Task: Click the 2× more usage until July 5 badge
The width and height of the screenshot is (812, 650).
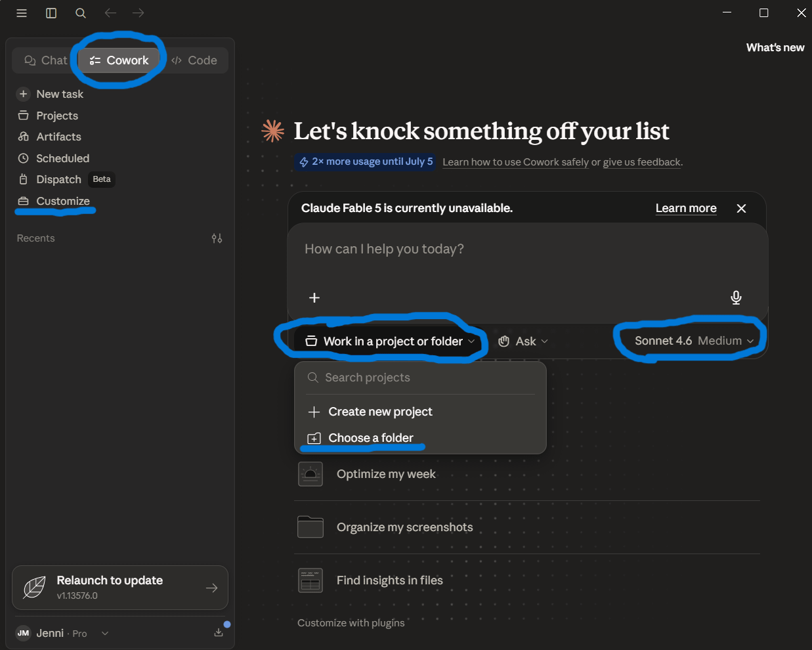Action: tap(366, 162)
